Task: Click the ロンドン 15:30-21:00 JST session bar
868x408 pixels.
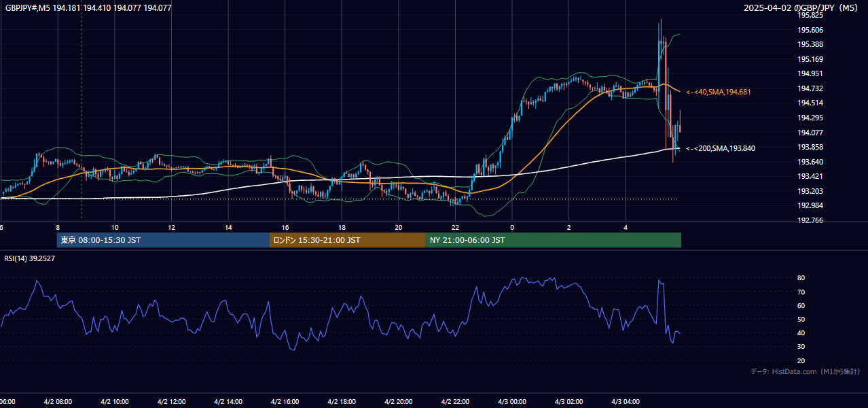Action: (x=348, y=240)
